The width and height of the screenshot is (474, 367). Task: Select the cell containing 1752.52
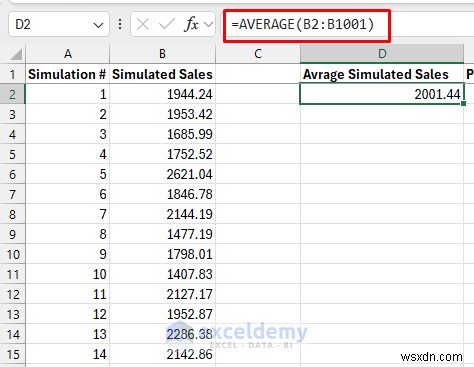tap(162, 154)
